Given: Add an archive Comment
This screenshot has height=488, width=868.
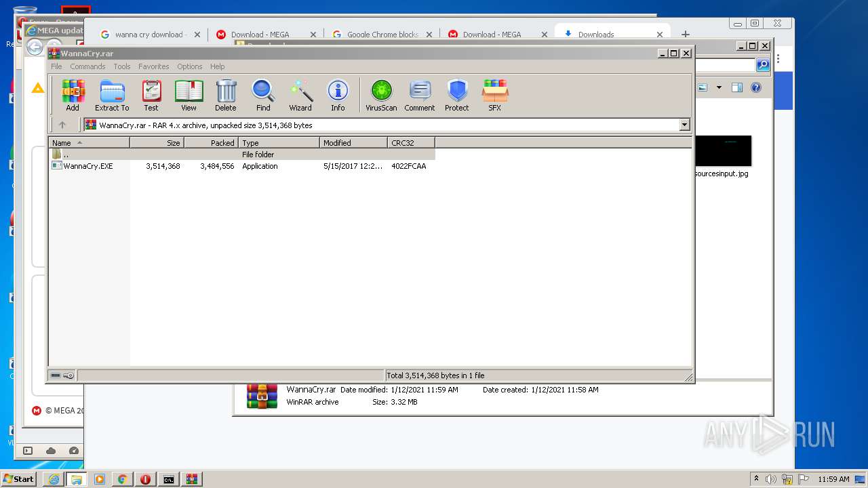Looking at the screenshot, I should pos(420,96).
